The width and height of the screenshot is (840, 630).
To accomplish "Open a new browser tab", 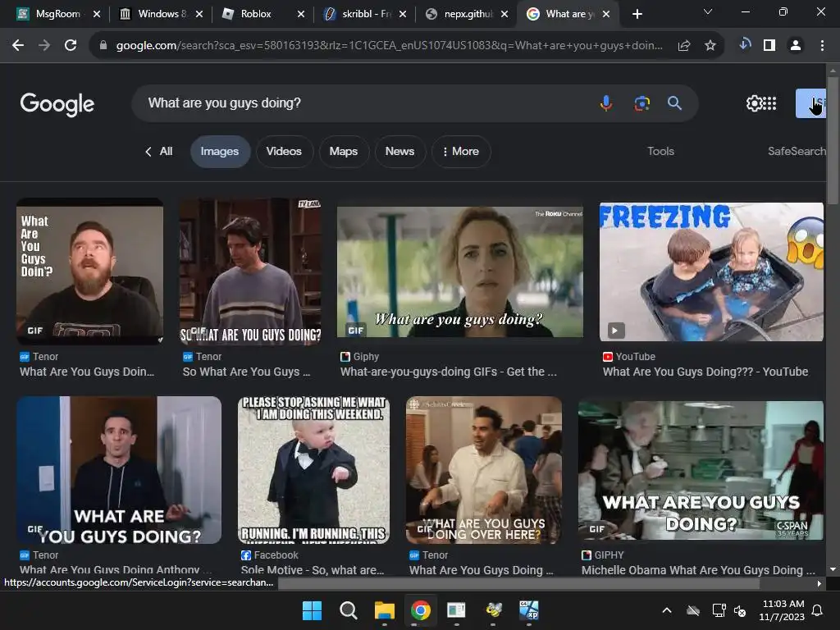I will [x=637, y=15].
